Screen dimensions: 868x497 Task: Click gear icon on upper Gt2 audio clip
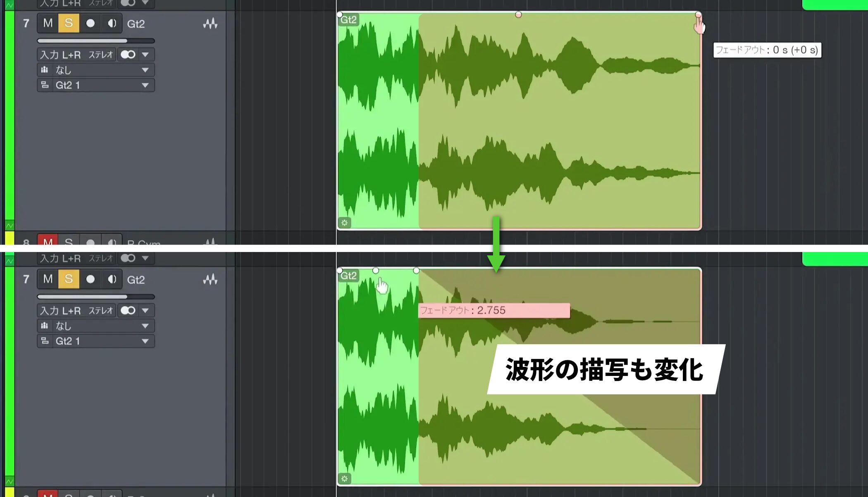(x=344, y=223)
